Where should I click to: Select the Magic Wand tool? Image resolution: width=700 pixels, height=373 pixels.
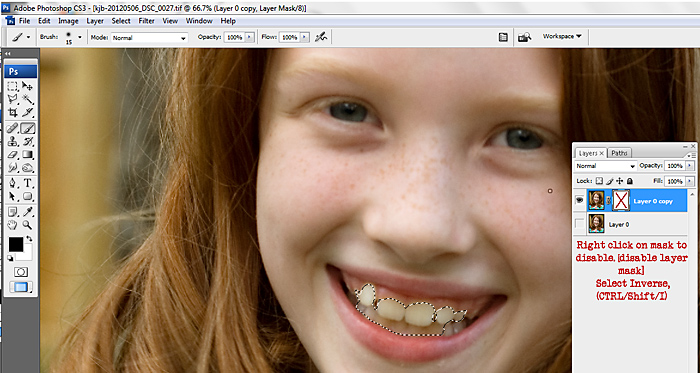[x=28, y=99]
